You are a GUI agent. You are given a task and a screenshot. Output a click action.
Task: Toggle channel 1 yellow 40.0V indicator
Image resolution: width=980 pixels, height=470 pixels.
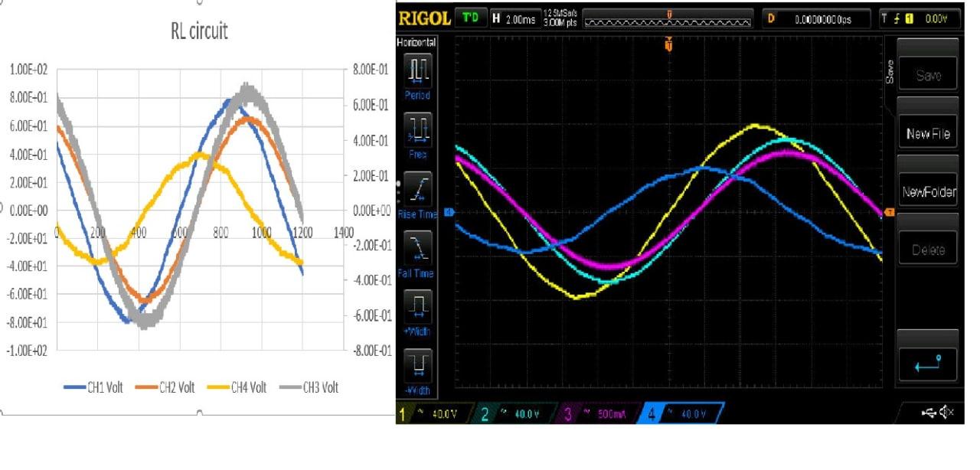tap(430, 414)
